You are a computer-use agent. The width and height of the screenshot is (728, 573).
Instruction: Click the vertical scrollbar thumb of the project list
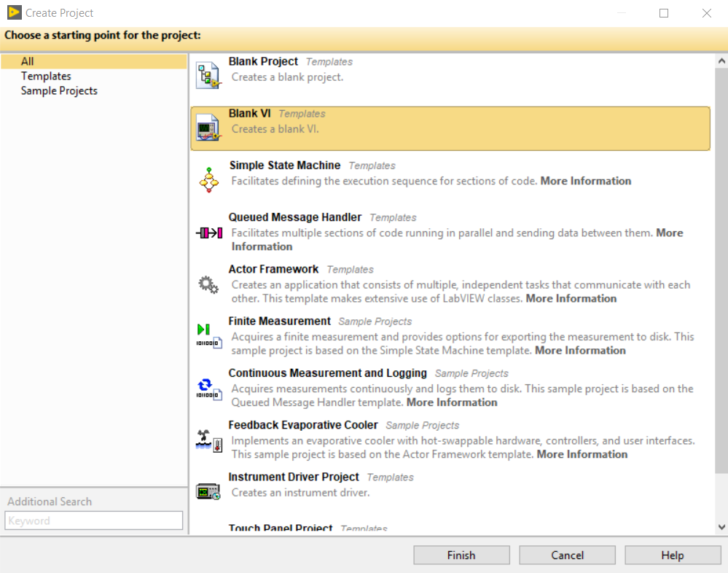click(x=721, y=270)
